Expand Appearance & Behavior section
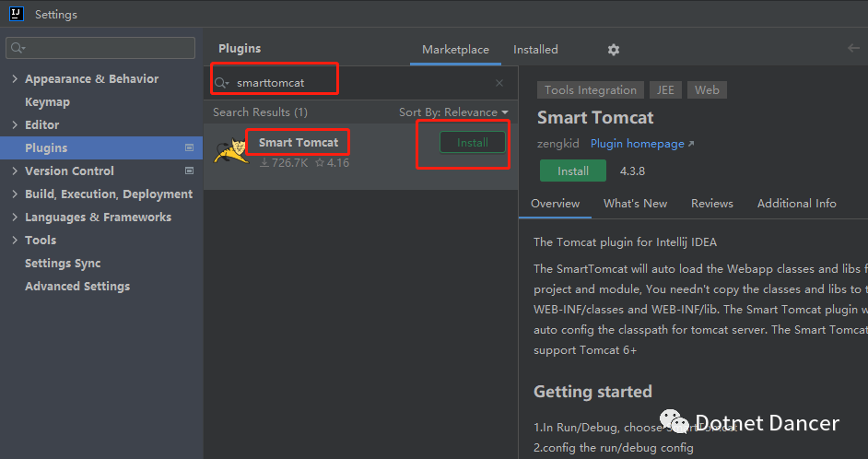 coord(15,79)
